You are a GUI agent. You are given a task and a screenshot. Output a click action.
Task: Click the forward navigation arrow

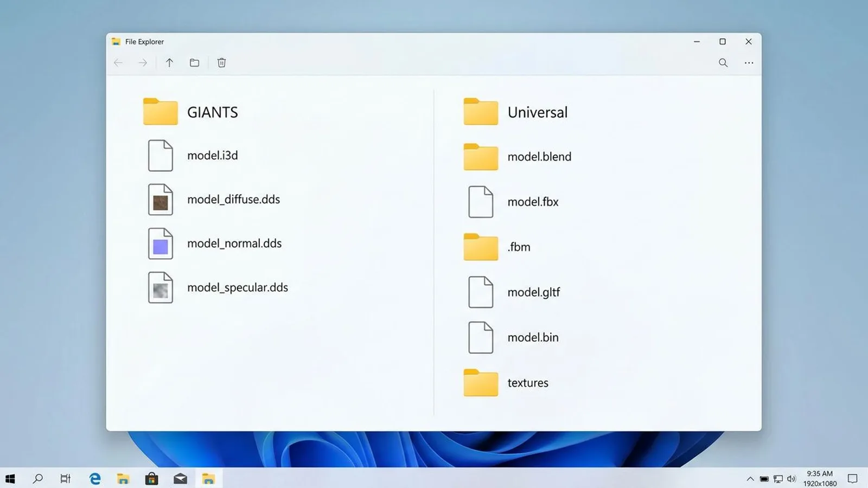pyautogui.click(x=143, y=63)
